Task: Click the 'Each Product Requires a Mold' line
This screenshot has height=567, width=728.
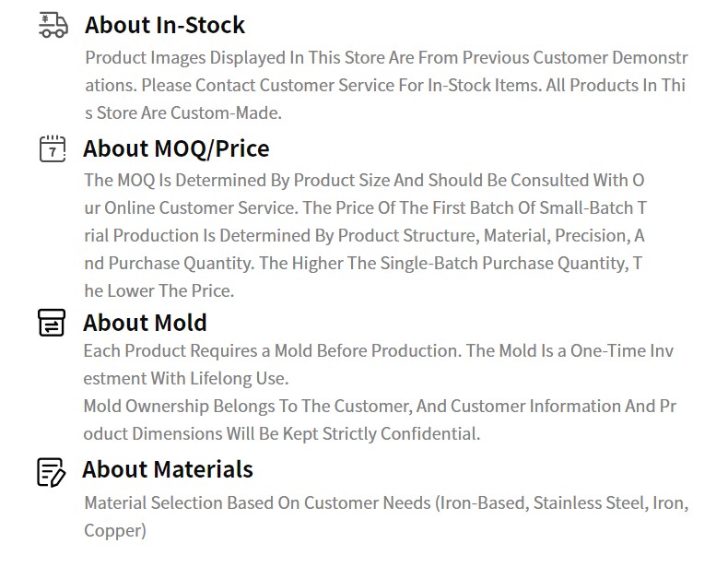Action: (x=378, y=351)
